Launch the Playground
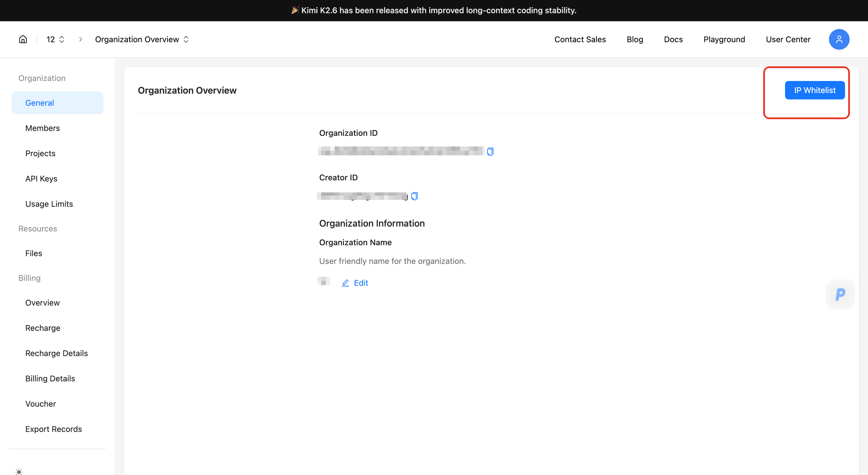 [x=724, y=39]
